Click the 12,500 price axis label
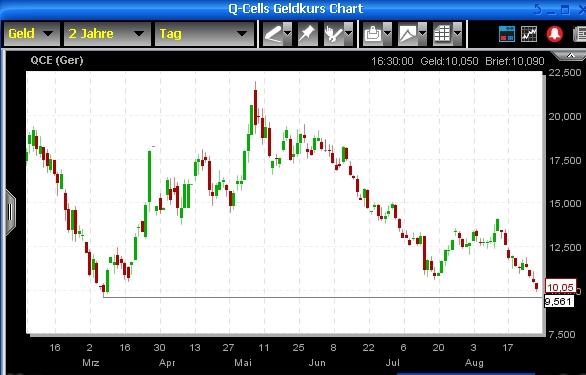 click(x=565, y=248)
